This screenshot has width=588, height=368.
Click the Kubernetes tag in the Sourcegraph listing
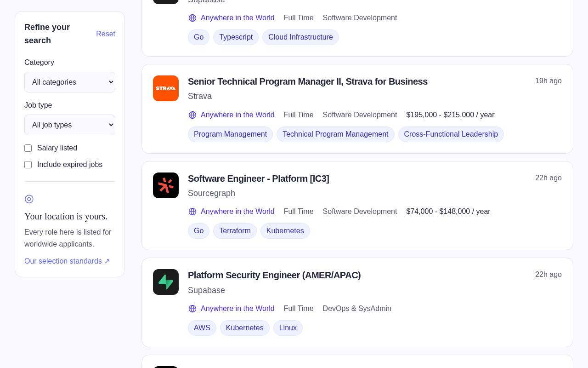[285, 231]
